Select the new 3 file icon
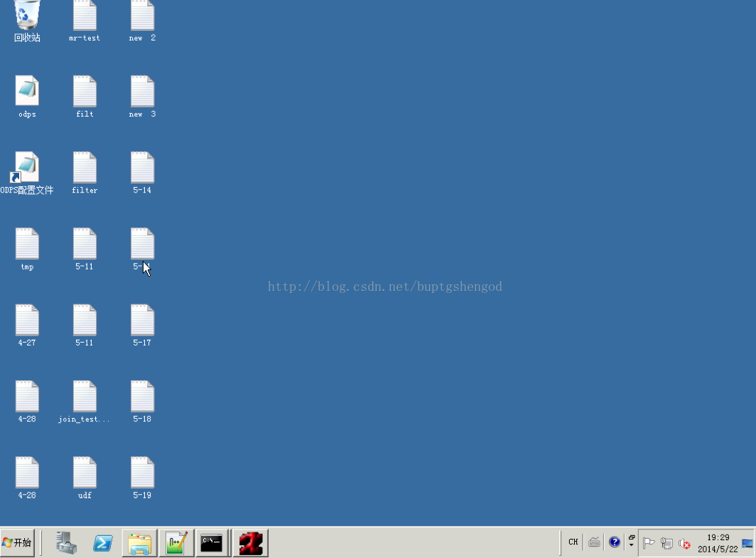The image size is (756, 558). 142,97
